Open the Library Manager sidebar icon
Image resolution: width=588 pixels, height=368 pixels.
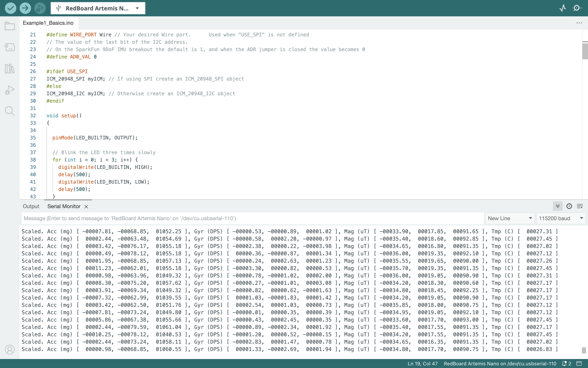point(10,69)
